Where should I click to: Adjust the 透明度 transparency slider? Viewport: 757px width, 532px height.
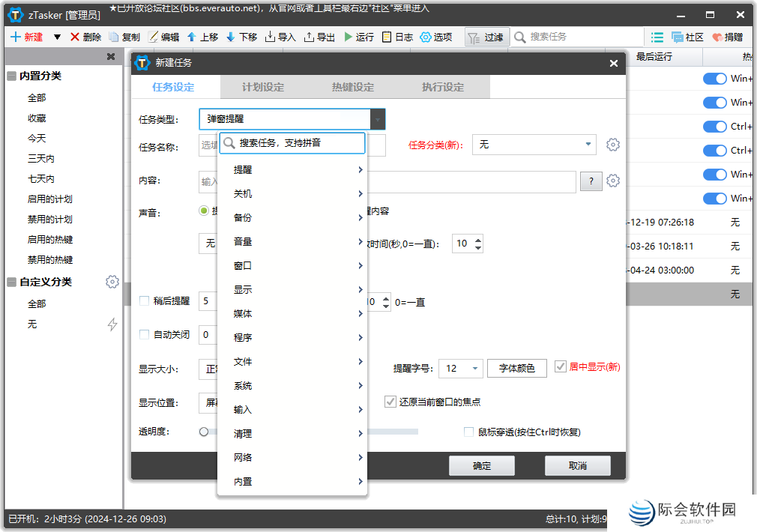(x=203, y=431)
